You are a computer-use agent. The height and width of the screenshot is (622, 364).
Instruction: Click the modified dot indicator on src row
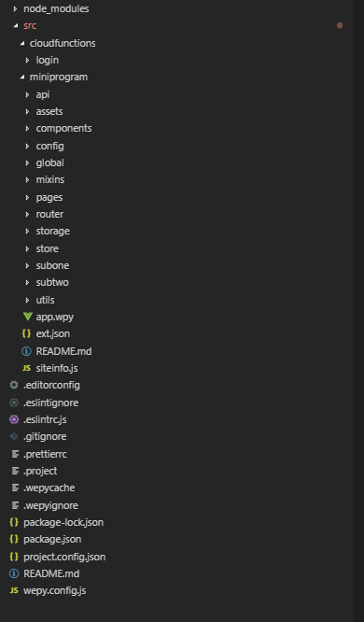(x=340, y=25)
